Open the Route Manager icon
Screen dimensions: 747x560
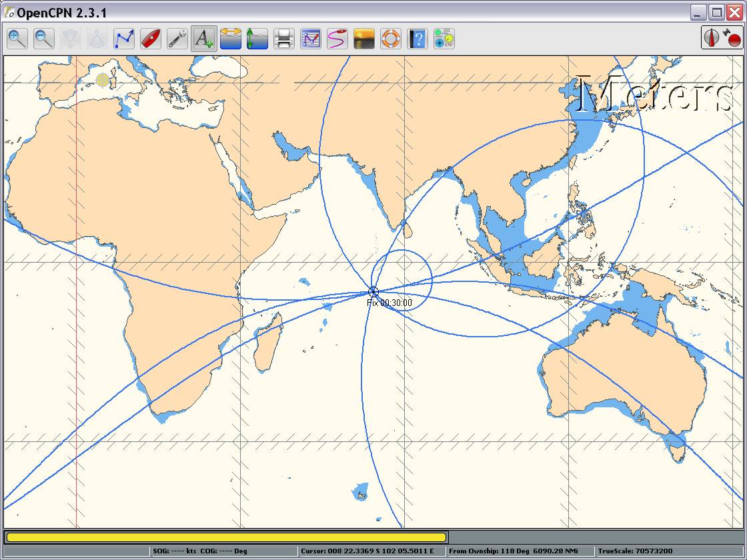coord(311,39)
